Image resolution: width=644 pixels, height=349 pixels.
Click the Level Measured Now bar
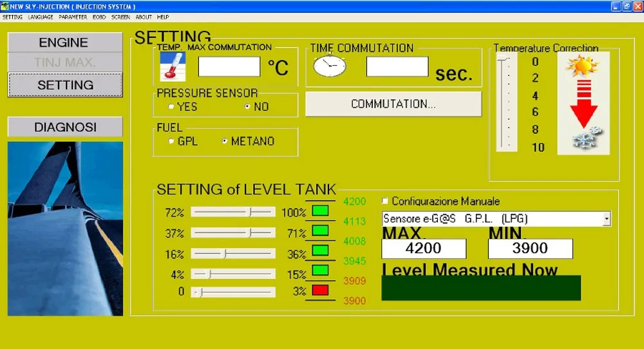[481, 288]
